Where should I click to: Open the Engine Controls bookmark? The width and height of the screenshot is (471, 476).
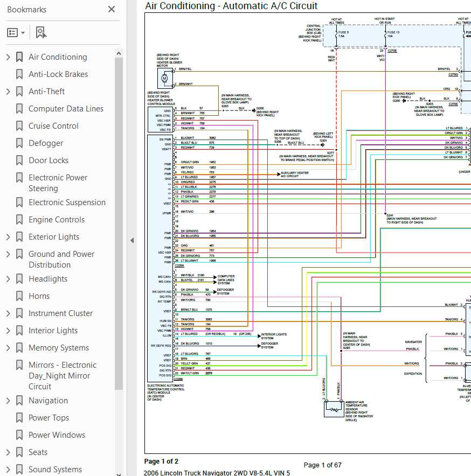[x=57, y=220]
